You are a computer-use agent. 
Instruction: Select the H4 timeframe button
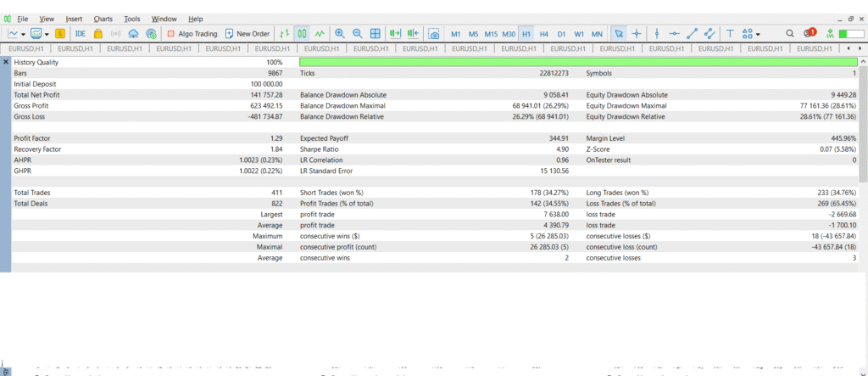pyautogui.click(x=543, y=34)
